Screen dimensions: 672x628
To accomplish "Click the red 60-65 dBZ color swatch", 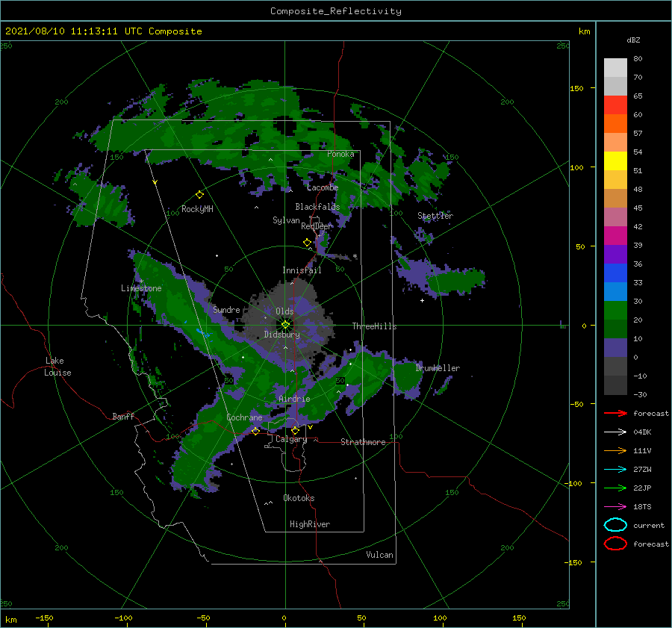I will [615, 105].
